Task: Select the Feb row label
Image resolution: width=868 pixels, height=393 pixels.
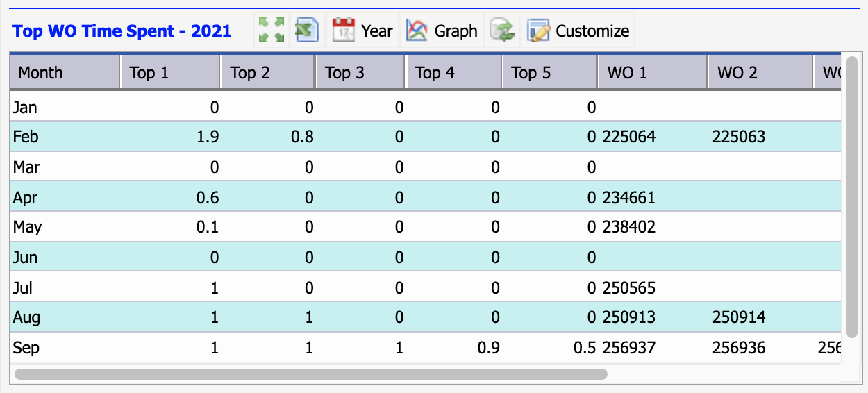Action: point(26,137)
